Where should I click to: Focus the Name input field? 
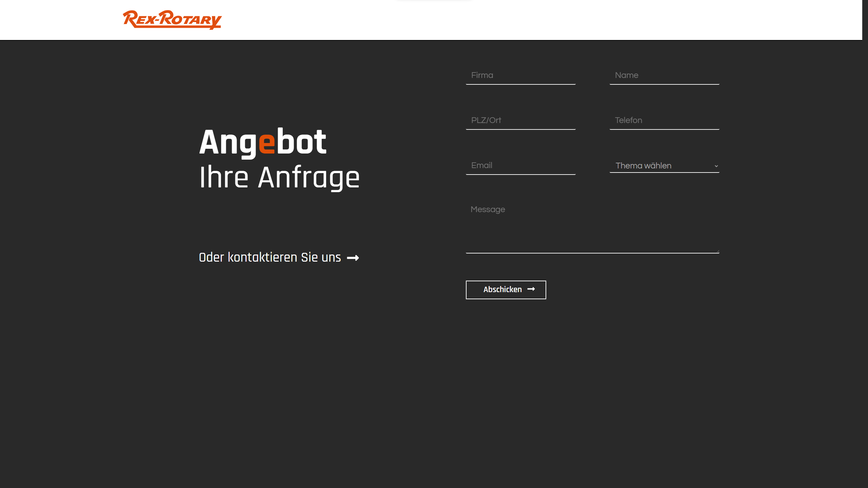click(664, 75)
